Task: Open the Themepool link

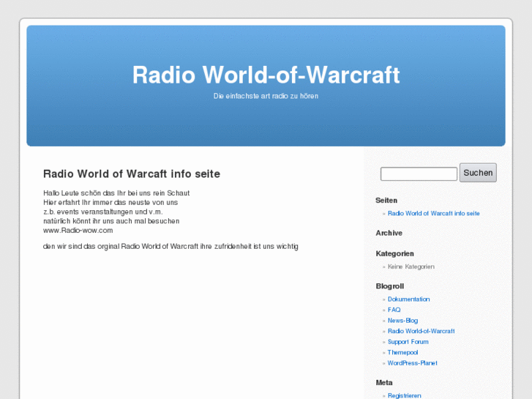Action: click(402, 352)
